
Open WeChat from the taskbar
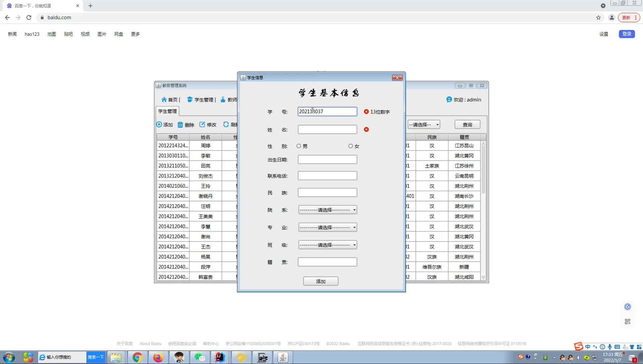(200, 357)
